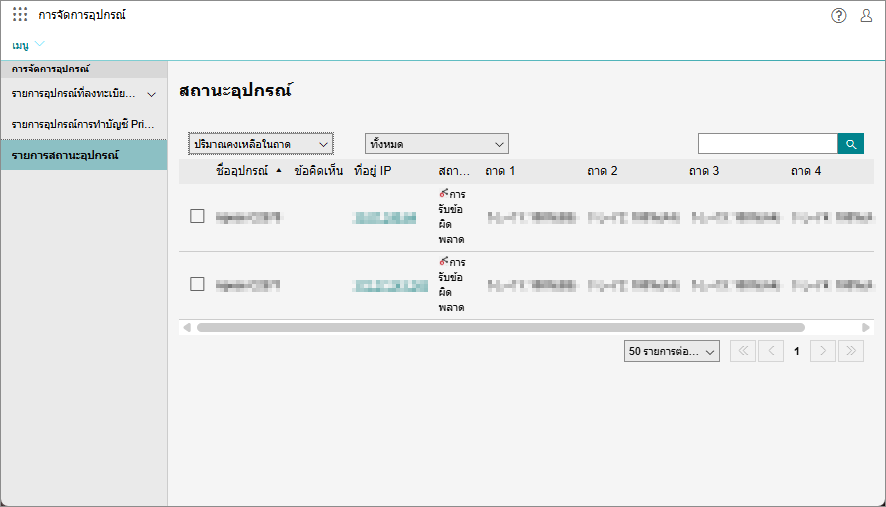Select รายการสถานะอุปกรณ์ in the sidebar
This screenshot has height=507, width=886.
(83, 155)
